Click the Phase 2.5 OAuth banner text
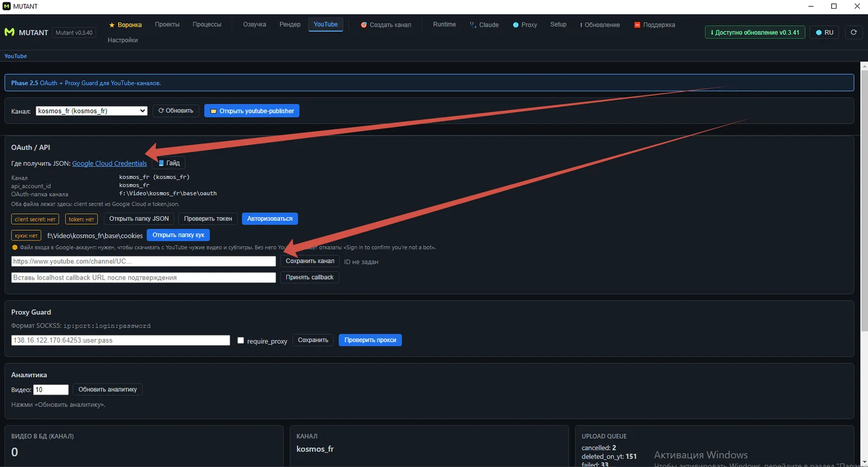Viewport: 868px width, 467px height. (86, 83)
